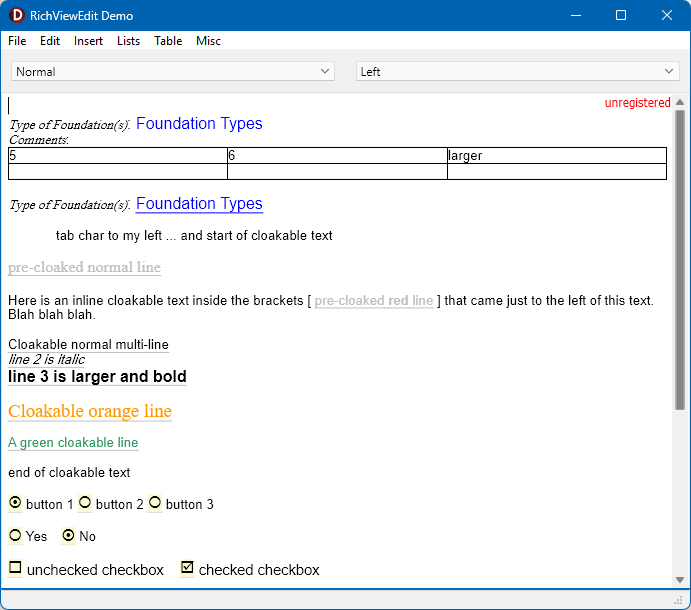Image resolution: width=691 pixels, height=610 pixels.
Task: Click the table cell containing larger
Action: click(557, 156)
